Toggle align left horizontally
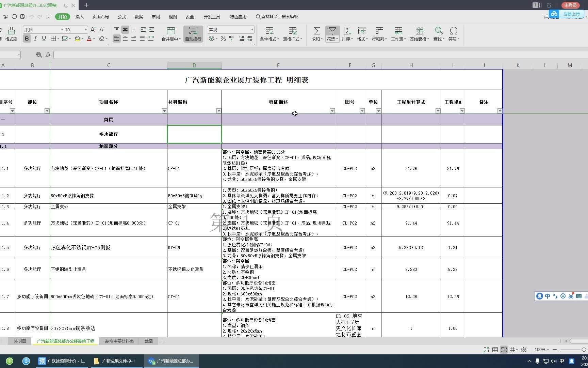Image resolution: width=588 pixels, height=368 pixels. coord(117,39)
